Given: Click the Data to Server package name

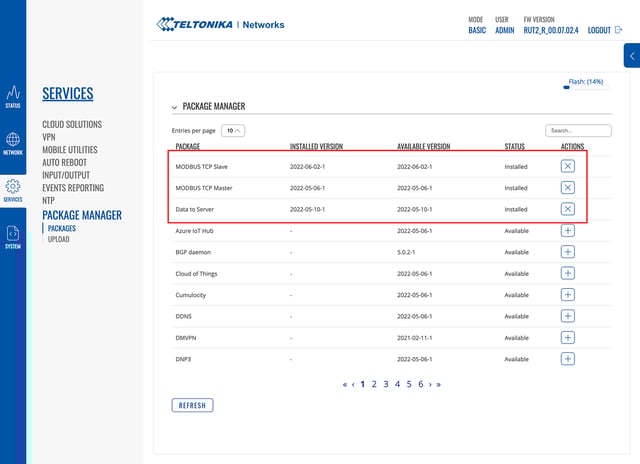Looking at the screenshot, I should click(195, 209).
